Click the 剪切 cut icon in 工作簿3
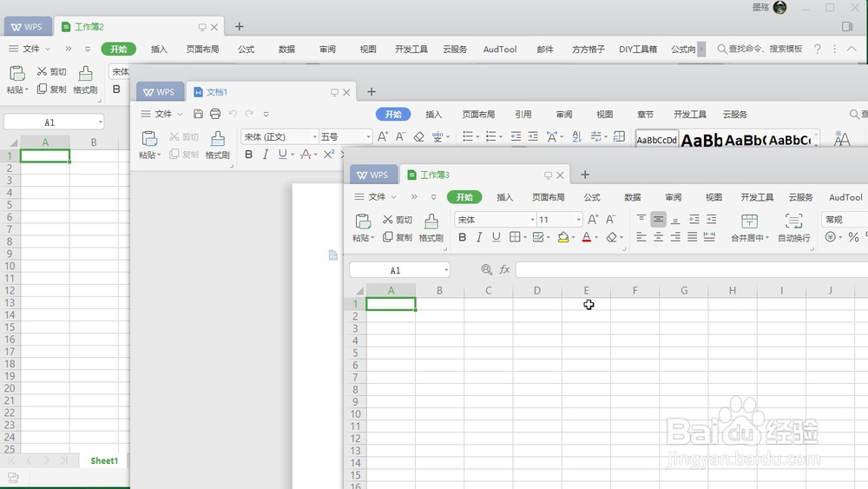This screenshot has height=489, width=868. 388,220
